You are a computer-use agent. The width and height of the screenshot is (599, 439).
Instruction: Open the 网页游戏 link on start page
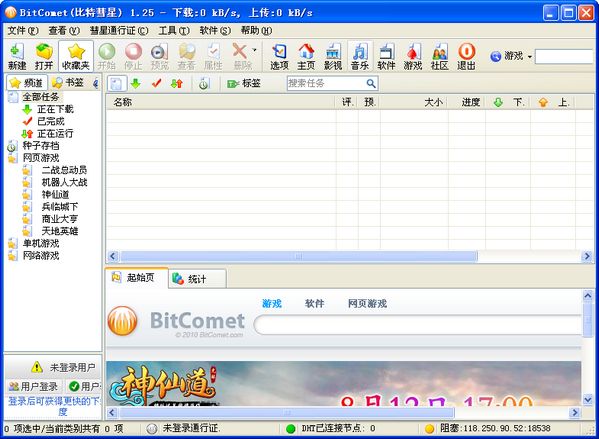click(x=367, y=304)
